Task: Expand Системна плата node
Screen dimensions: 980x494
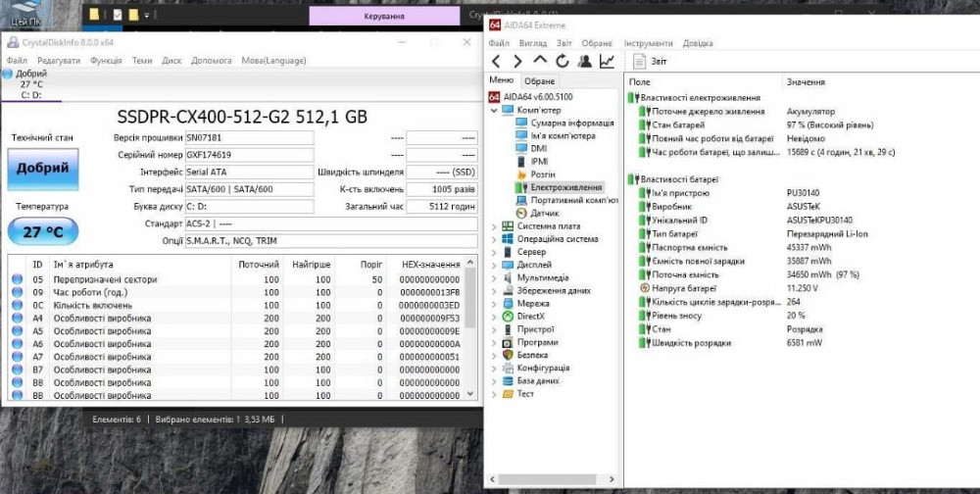Action: coord(494,226)
